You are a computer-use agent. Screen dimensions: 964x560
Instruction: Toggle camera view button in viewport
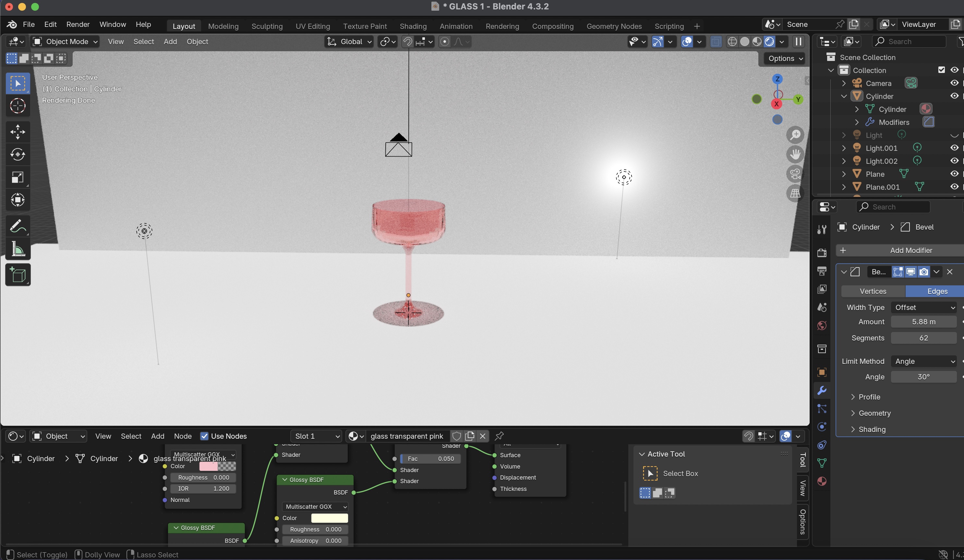pos(795,174)
